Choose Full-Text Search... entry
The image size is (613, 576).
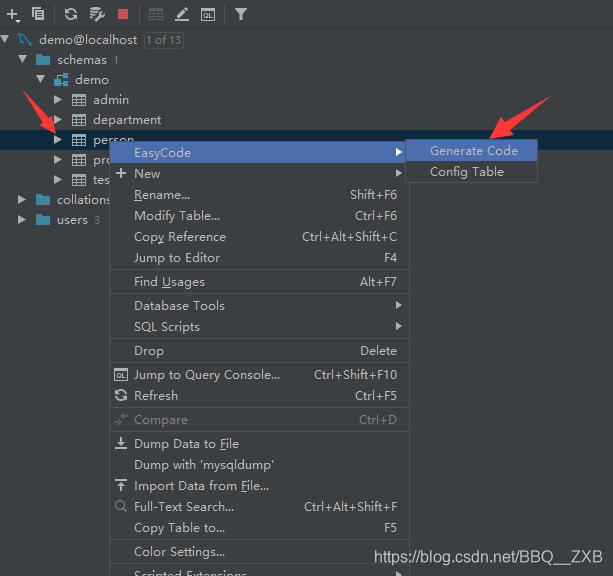[259, 507]
